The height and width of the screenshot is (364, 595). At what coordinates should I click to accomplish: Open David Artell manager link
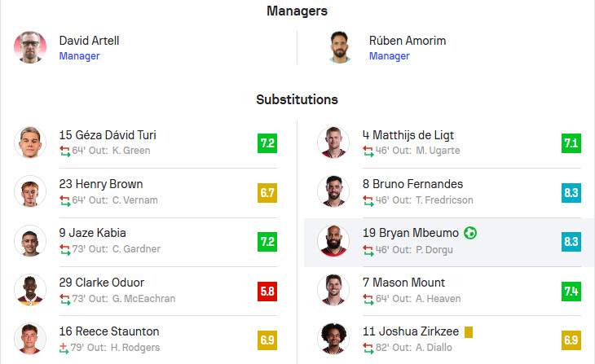(79, 56)
